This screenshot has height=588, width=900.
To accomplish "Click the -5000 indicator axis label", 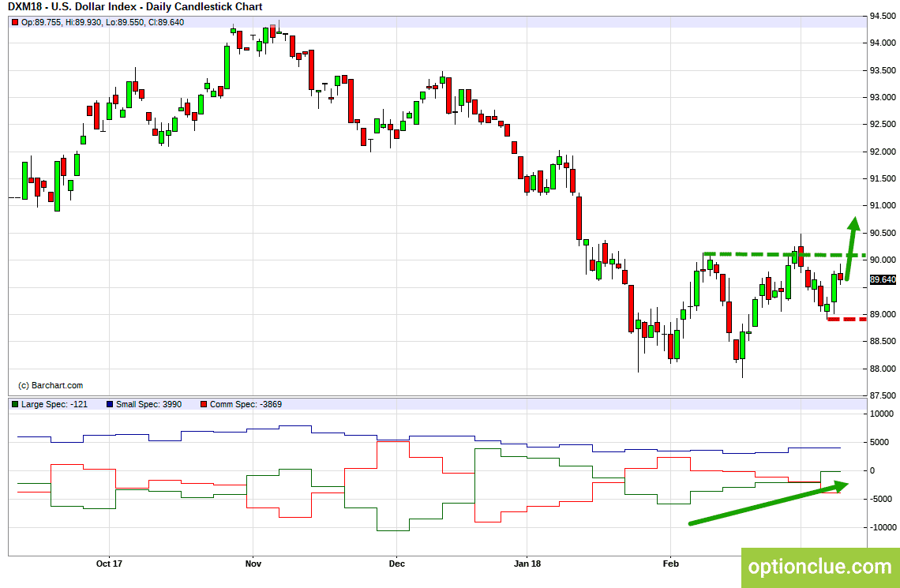I will tap(881, 499).
